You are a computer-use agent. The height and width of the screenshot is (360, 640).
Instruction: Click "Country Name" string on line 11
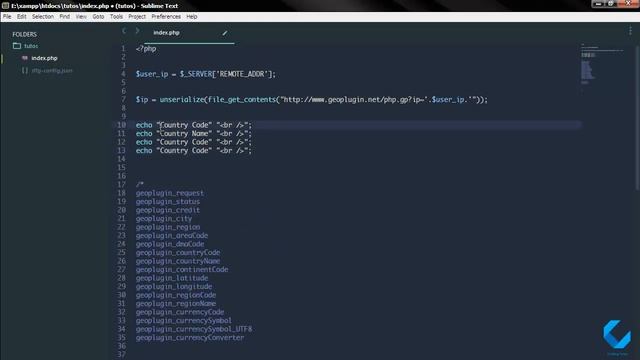coord(184,133)
